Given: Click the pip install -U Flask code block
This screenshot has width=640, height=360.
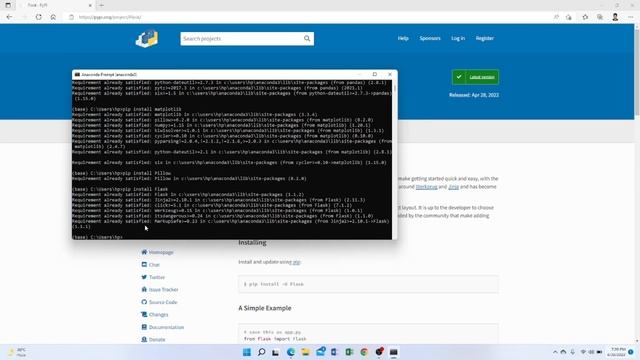Looking at the screenshot, I should 368,284.
